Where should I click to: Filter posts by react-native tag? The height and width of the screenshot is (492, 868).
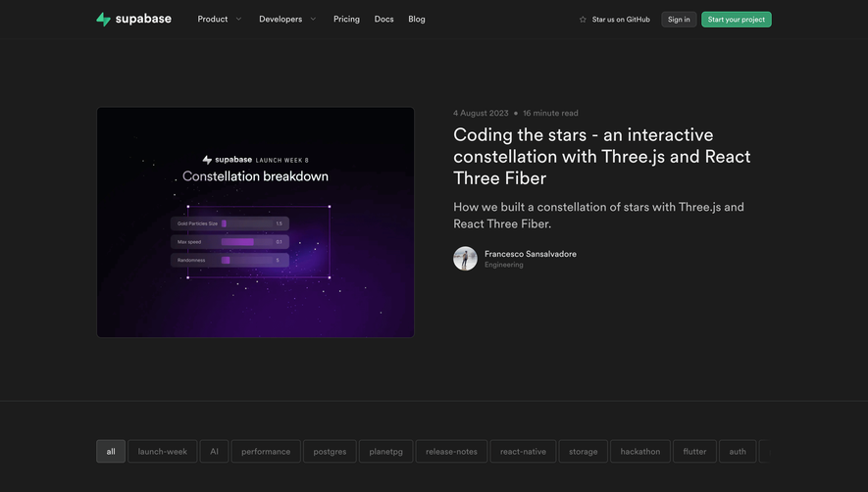[x=523, y=451]
